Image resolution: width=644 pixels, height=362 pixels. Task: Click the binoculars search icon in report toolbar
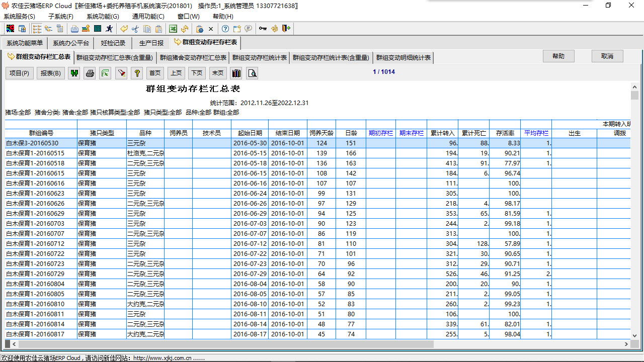[x=74, y=73]
